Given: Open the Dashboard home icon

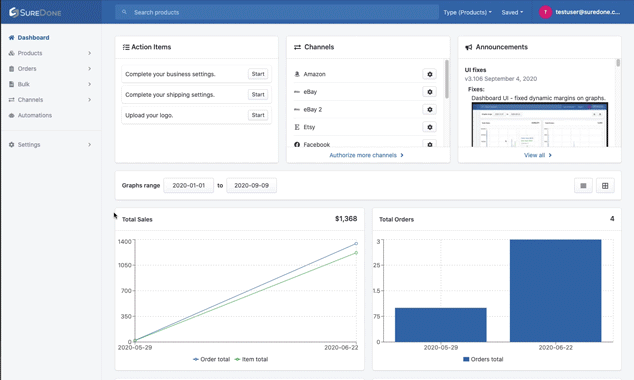Looking at the screenshot, I should coord(11,38).
